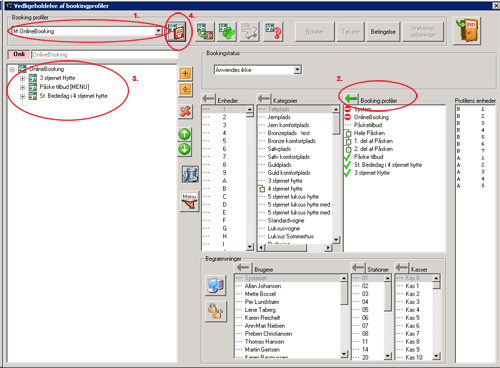This screenshot has height=368, width=500.
Task: Click the grey arrow beside Brugere
Action: tap(243, 267)
